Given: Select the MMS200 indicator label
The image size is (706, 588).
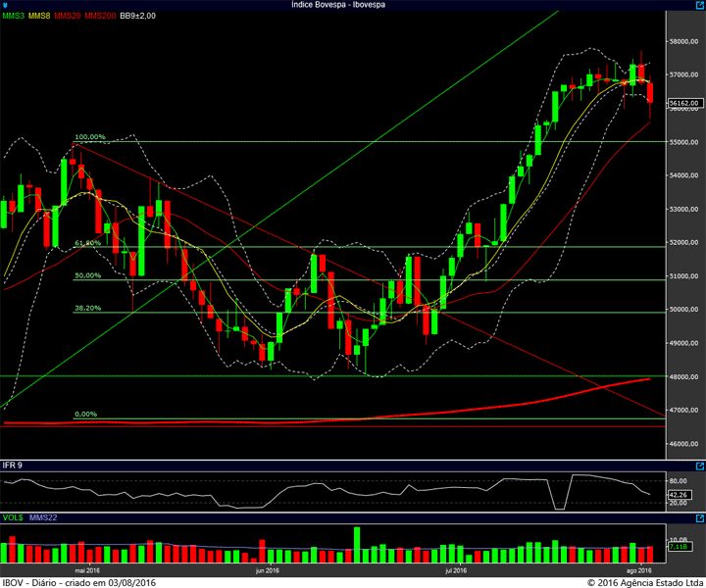Looking at the screenshot, I should click(x=100, y=16).
